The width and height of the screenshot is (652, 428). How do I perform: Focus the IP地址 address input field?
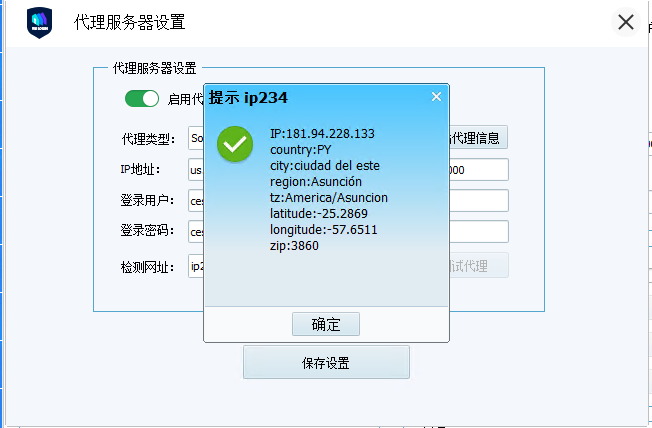tap(196, 170)
